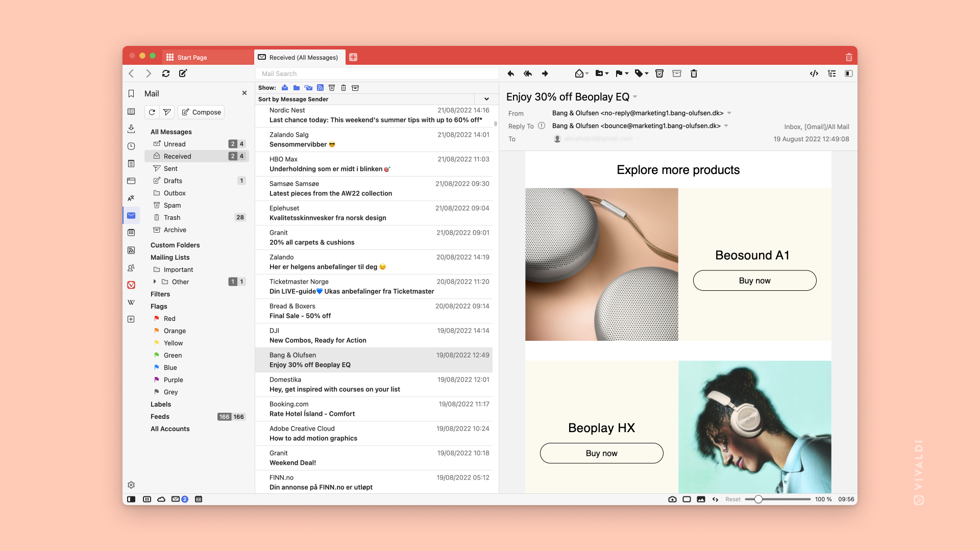Expand the subject options arrow beside the title
This screenshot has height=551, width=980.
635,97
